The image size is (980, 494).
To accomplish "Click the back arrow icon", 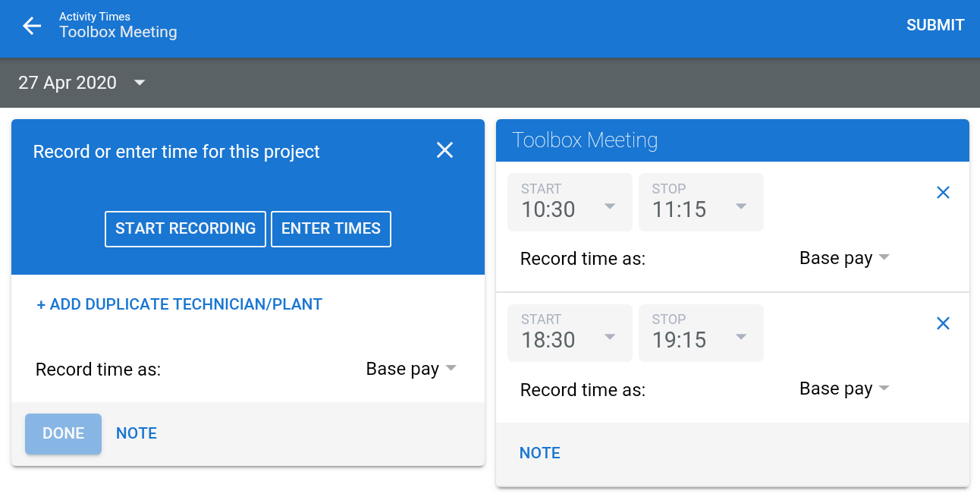I will [32, 26].
